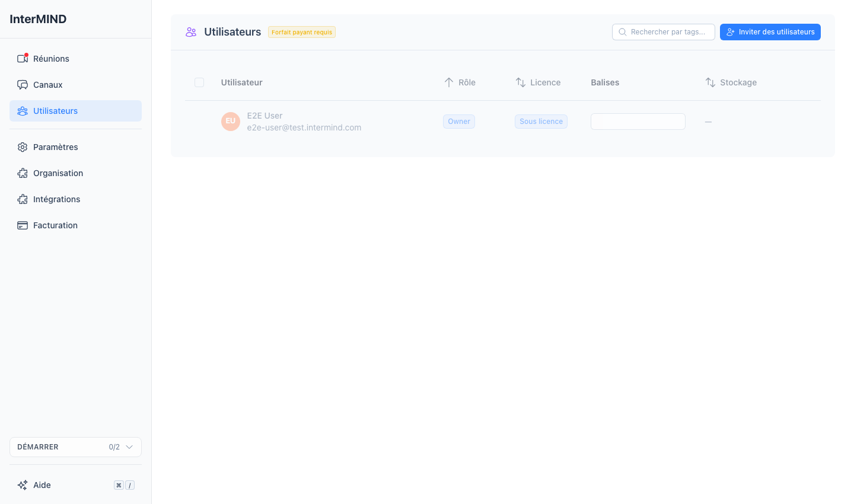The width and height of the screenshot is (854, 504).
Task: Open Intégrations page
Action: click(75, 199)
